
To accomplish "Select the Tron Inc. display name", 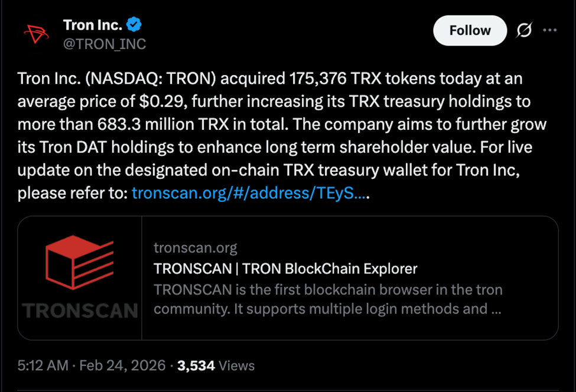I will click(93, 25).
